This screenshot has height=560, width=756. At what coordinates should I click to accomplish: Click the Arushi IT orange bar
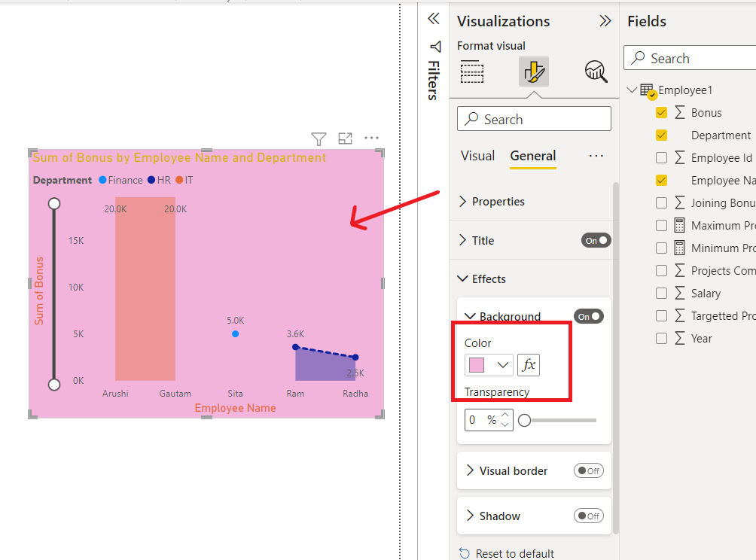tap(145, 289)
